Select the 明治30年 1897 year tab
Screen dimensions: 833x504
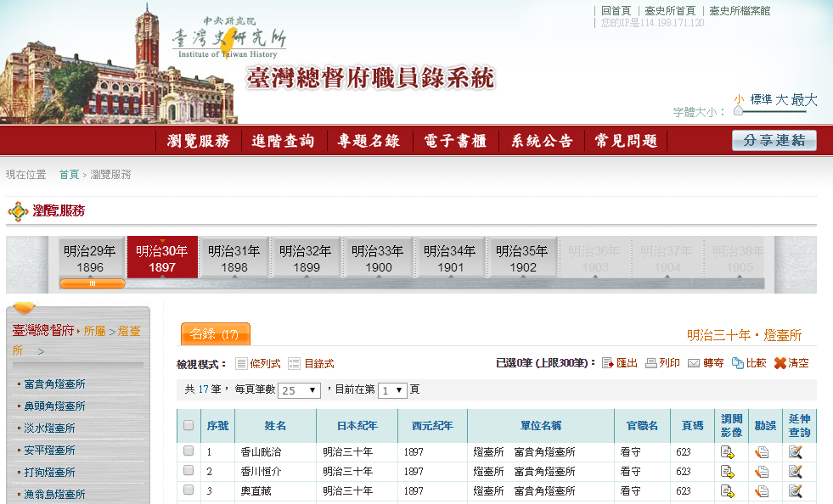[x=162, y=258]
